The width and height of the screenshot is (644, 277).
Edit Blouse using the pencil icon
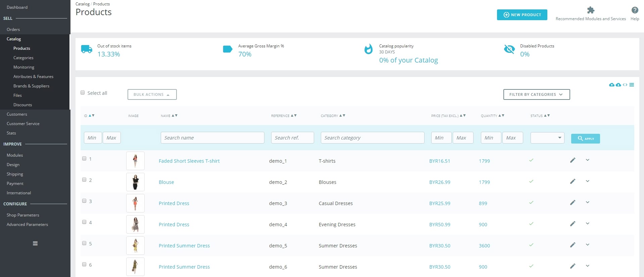coord(573,182)
